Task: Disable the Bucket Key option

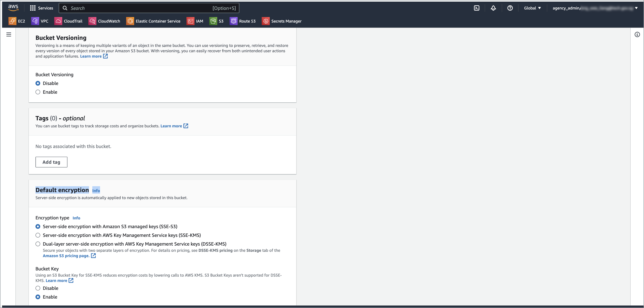Action: [x=38, y=288]
